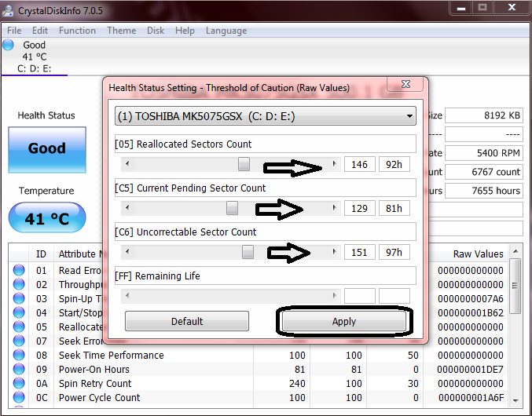
Task: Click status icon for Spin Retry Count row
Action: (x=19, y=384)
